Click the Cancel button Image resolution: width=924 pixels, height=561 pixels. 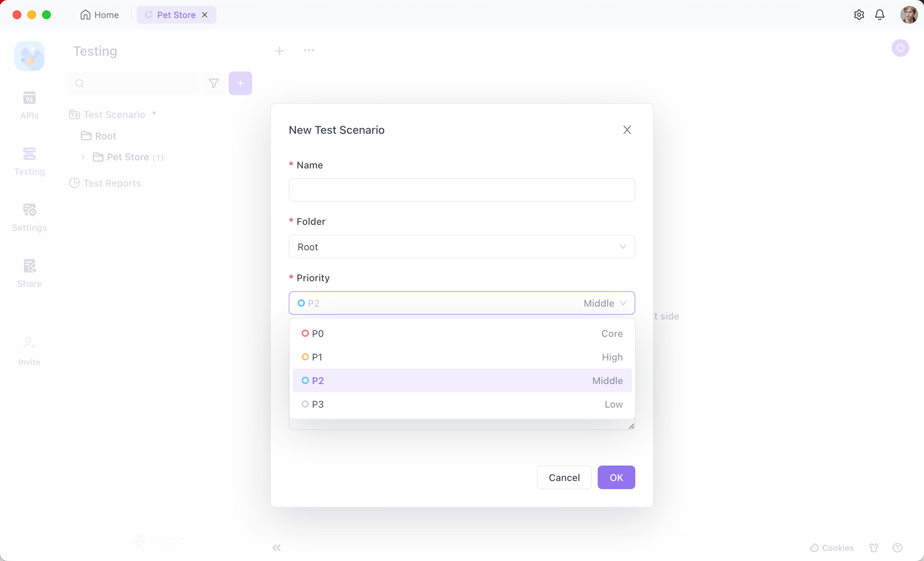[564, 477]
